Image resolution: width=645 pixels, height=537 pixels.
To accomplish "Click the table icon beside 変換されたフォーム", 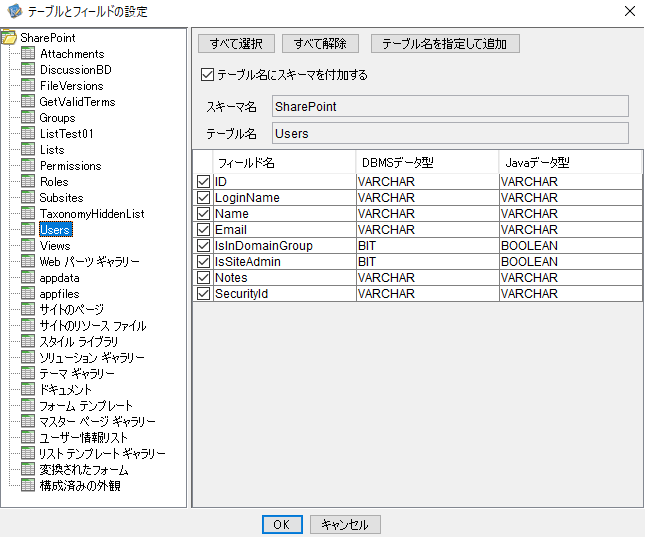I will (28, 469).
